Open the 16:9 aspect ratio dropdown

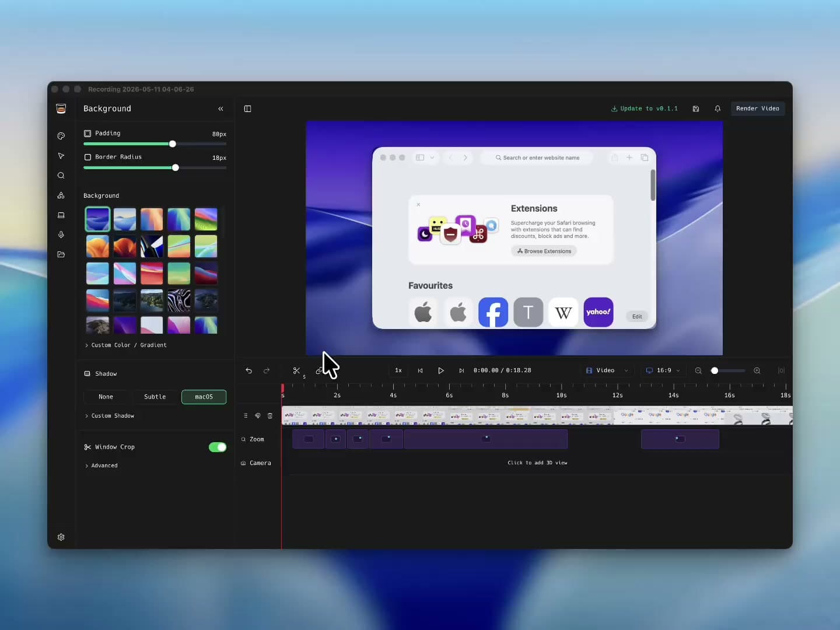[663, 370]
